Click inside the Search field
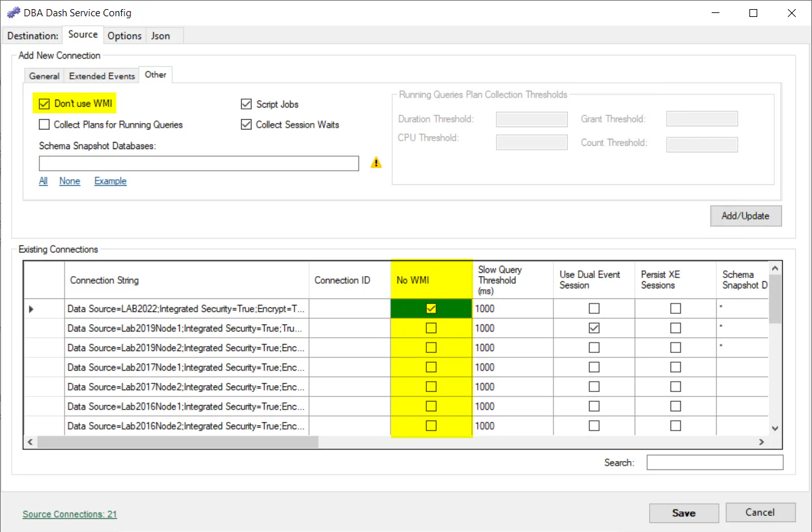Image resolution: width=812 pixels, height=532 pixels. point(714,462)
